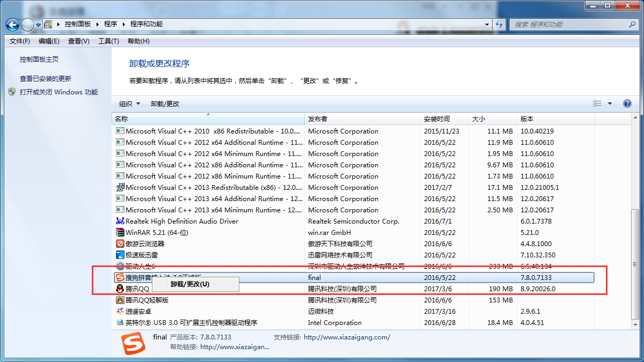Click the 逍遥安卓 program icon

tap(120, 311)
